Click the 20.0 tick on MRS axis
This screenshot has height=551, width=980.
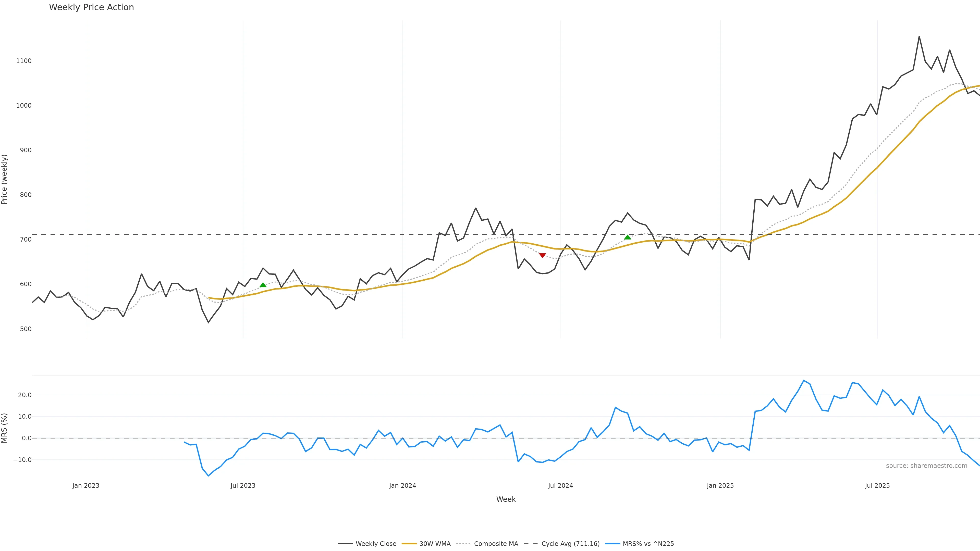tap(25, 395)
